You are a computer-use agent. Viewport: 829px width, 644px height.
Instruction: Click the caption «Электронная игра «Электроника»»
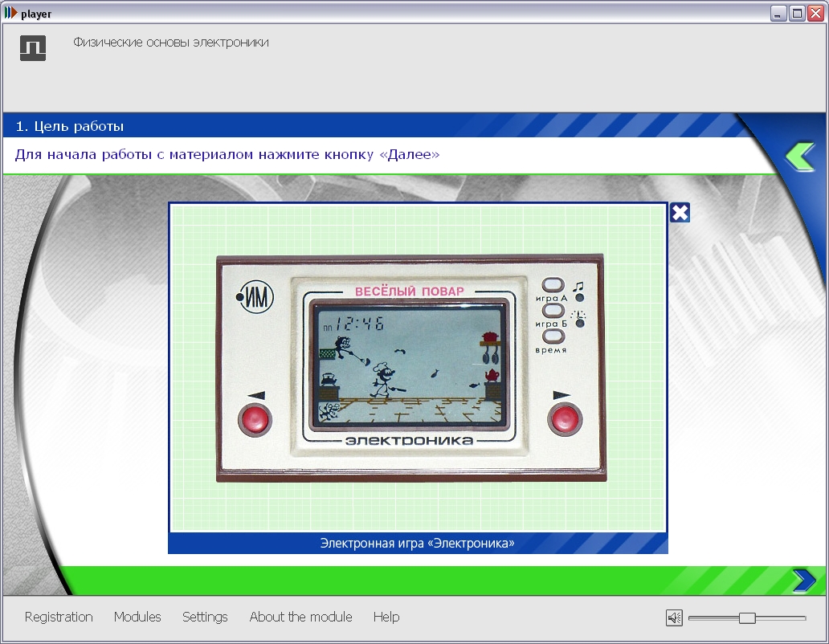click(417, 543)
